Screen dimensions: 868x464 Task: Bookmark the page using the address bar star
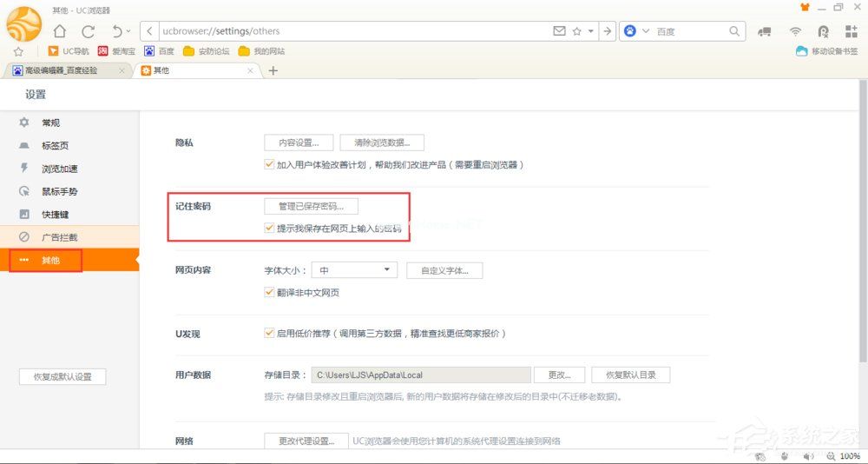pyautogui.click(x=576, y=31)
